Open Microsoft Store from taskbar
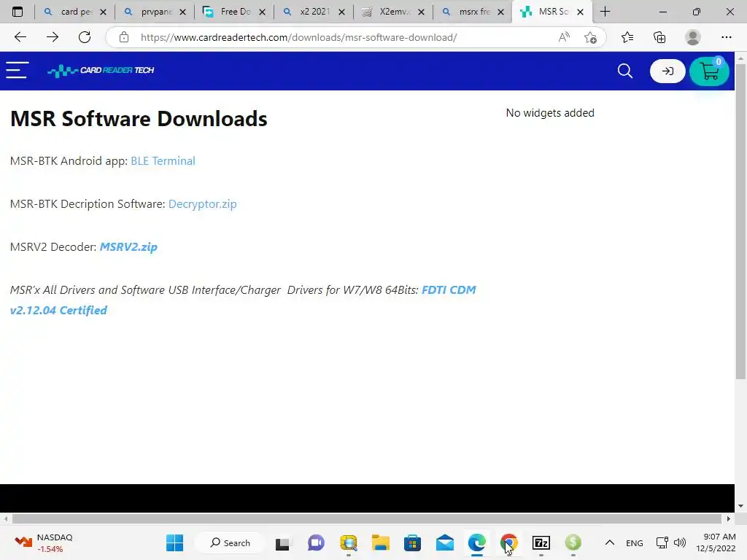 pos(413,542)
